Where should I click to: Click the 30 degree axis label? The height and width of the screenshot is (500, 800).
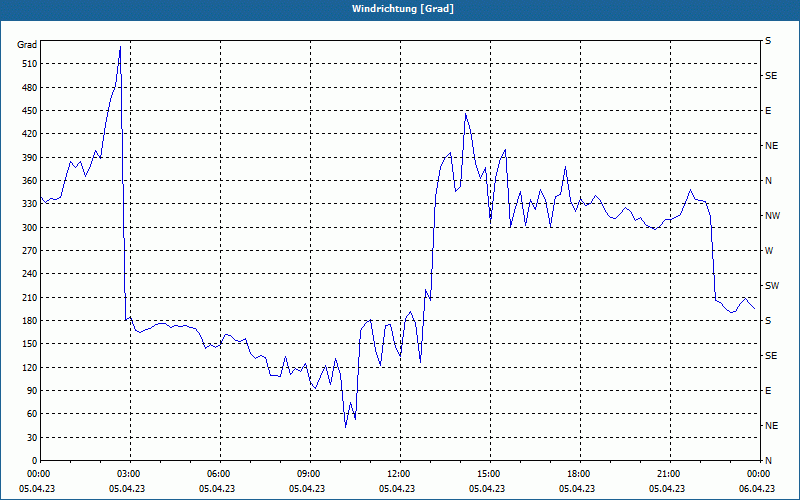point(32,437)
